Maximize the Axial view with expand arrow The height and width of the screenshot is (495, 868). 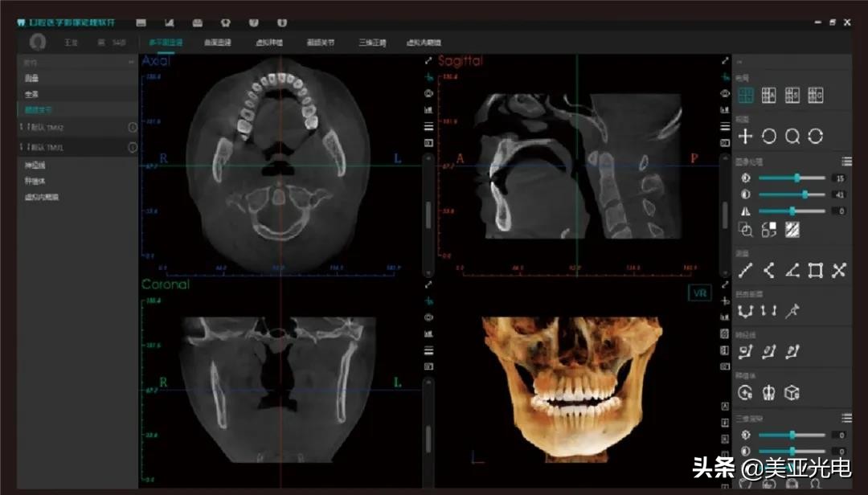pos(428,61)
